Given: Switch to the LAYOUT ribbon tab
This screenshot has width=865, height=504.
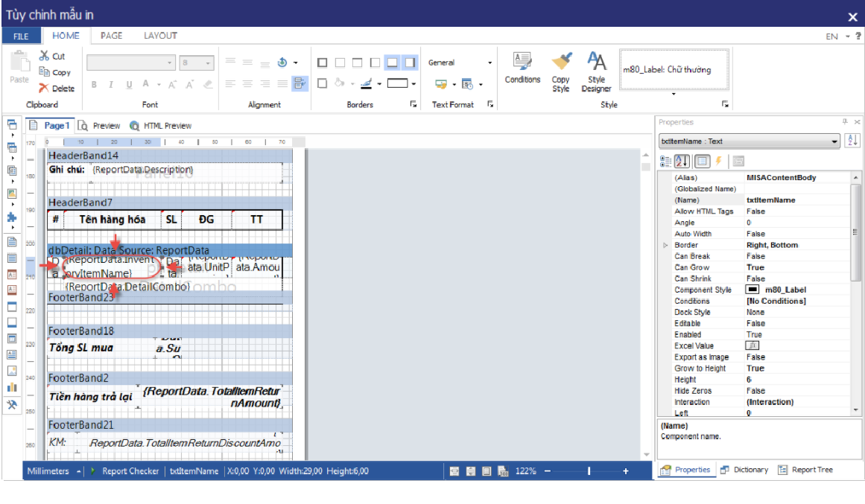Looking at the screenshot, I should coord(160,36).
